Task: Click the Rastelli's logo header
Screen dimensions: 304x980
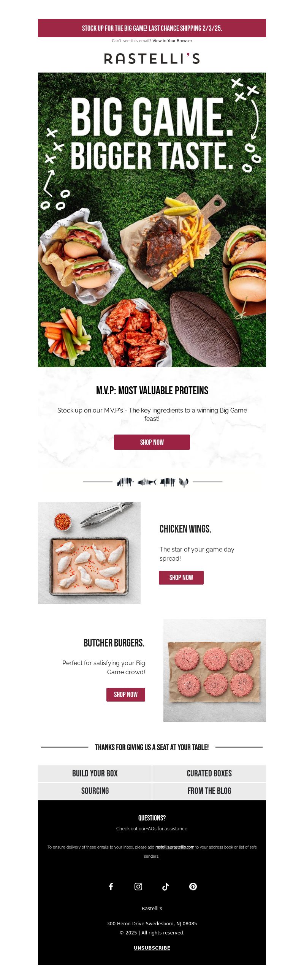Action: point(152,58)
